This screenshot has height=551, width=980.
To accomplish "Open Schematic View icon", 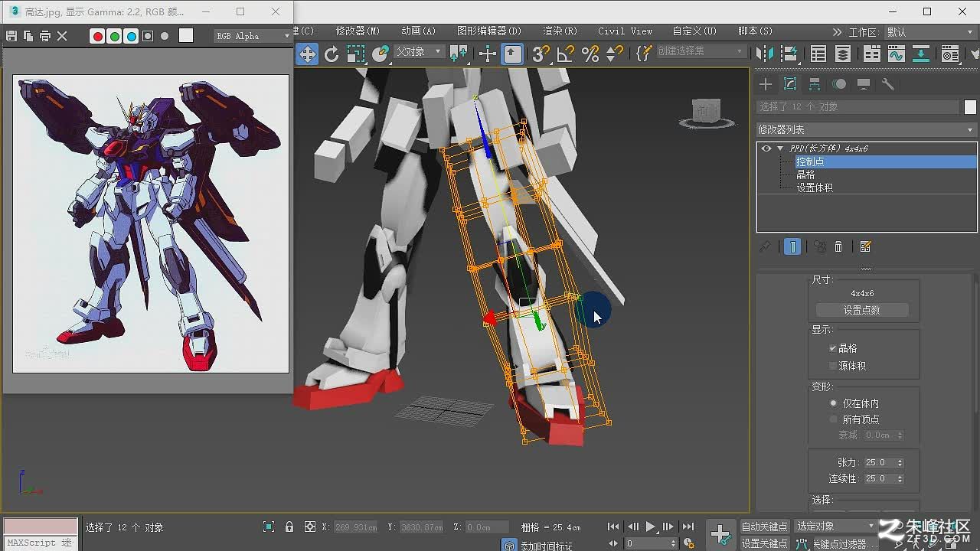I will pos(921,54).
